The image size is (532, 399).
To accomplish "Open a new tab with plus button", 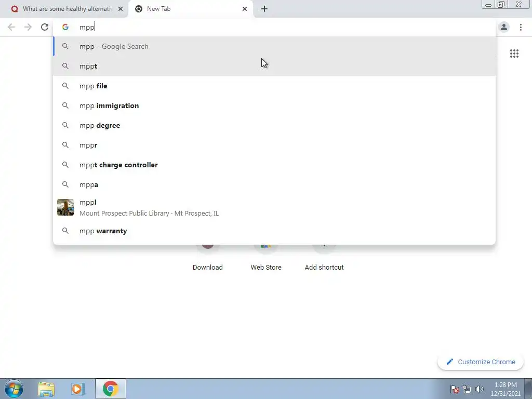I will point(264,9).
